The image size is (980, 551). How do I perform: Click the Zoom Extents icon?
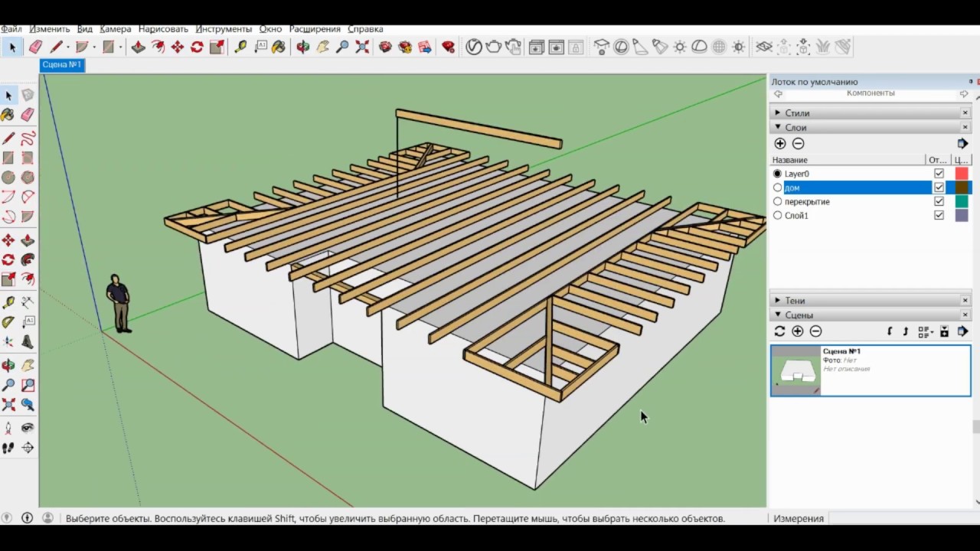362,47
